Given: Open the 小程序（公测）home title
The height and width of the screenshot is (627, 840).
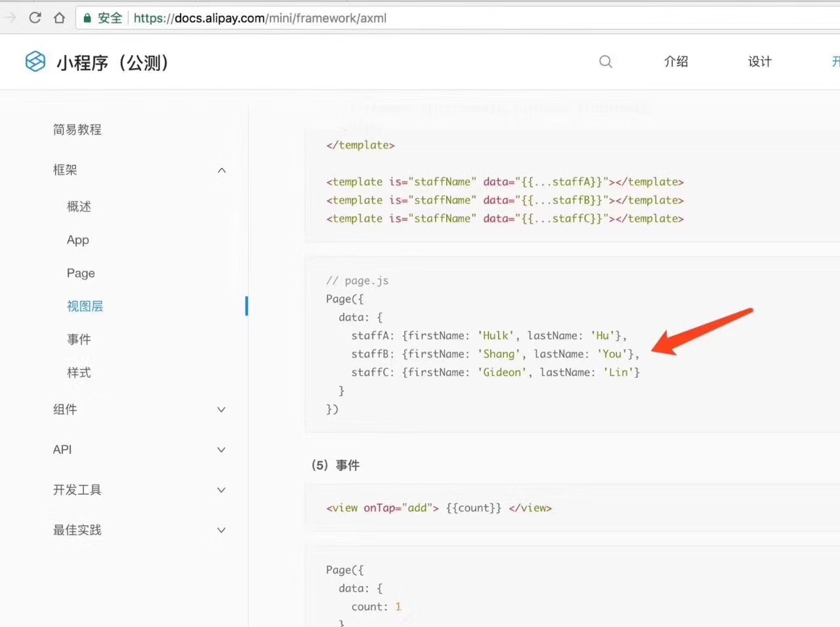Looking at the screenshot, I should 113,62.
